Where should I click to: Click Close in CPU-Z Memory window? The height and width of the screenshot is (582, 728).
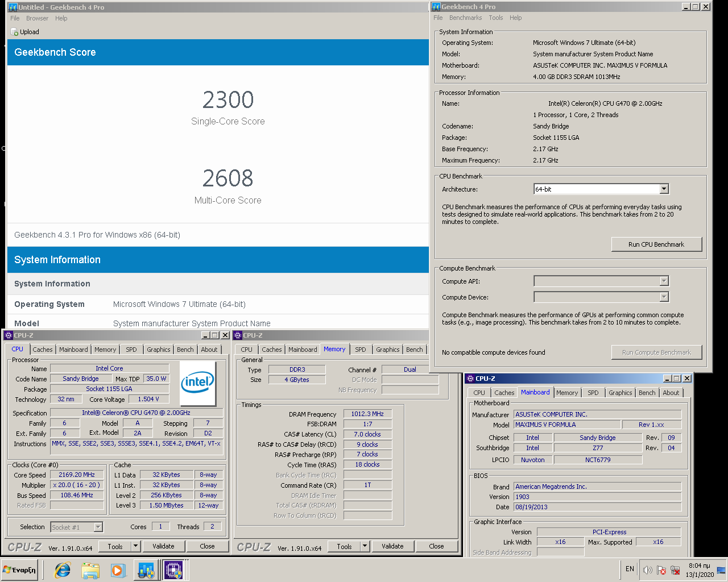(436, 546)
